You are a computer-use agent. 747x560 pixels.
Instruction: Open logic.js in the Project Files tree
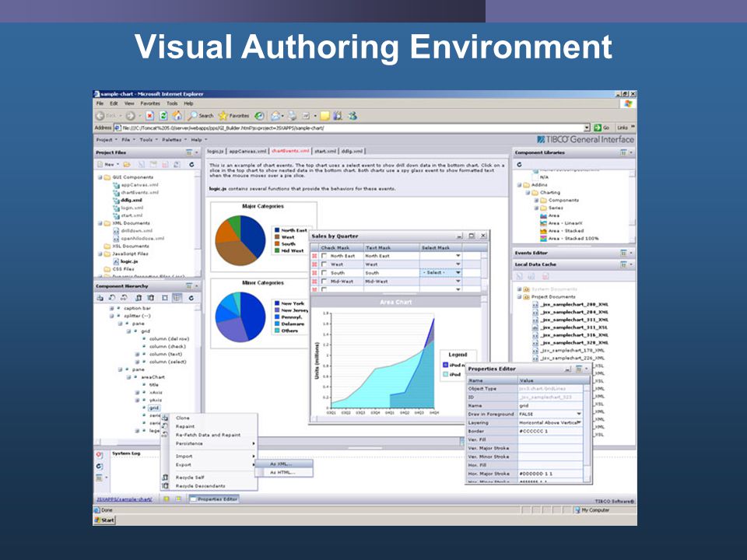tap(125, 261)
